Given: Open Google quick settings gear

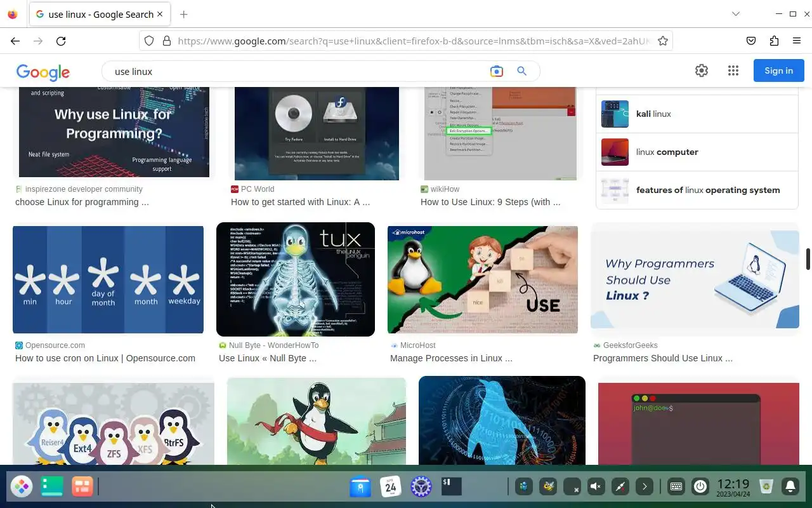Looking at the screenshot, I should [702, 71].
